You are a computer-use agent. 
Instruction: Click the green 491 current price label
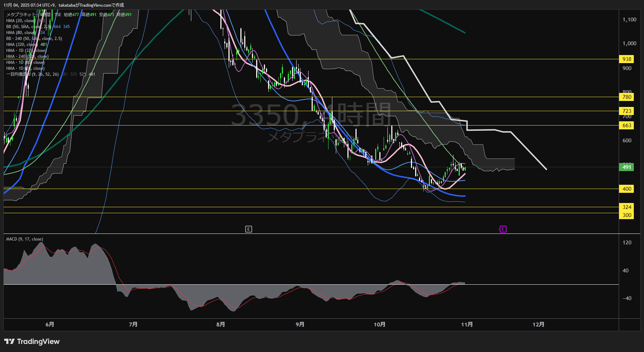coord(626,167)
